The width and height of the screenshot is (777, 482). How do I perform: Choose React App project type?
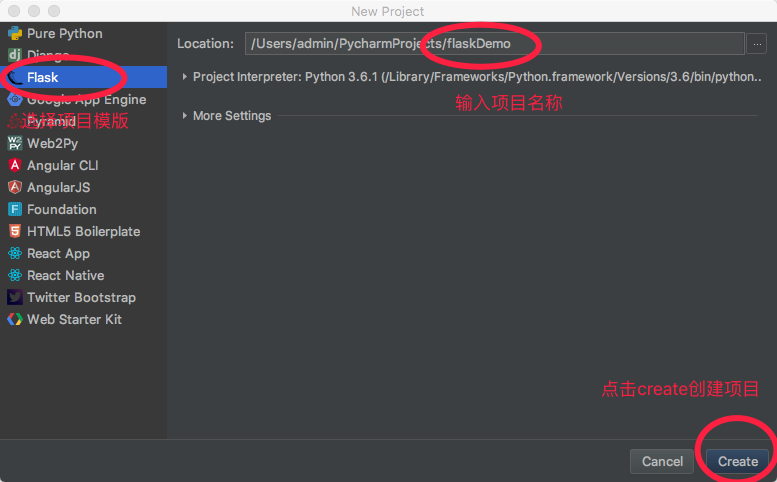[83, 253]
